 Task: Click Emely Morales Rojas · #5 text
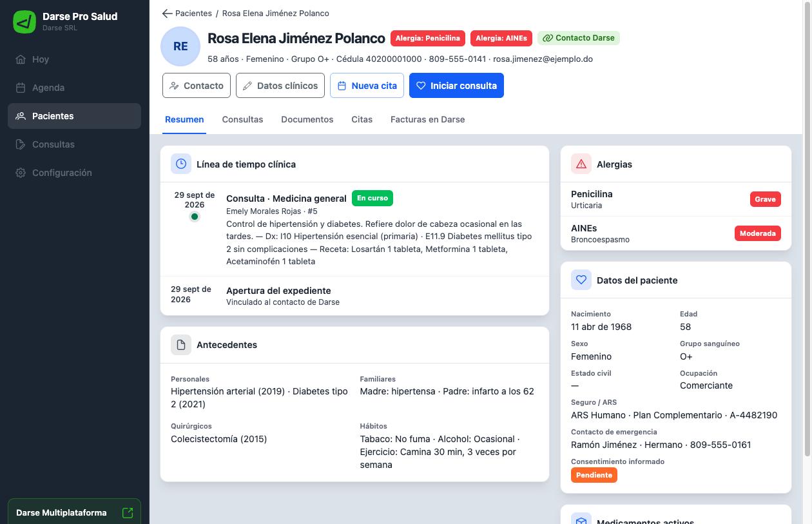coord(272,211)
